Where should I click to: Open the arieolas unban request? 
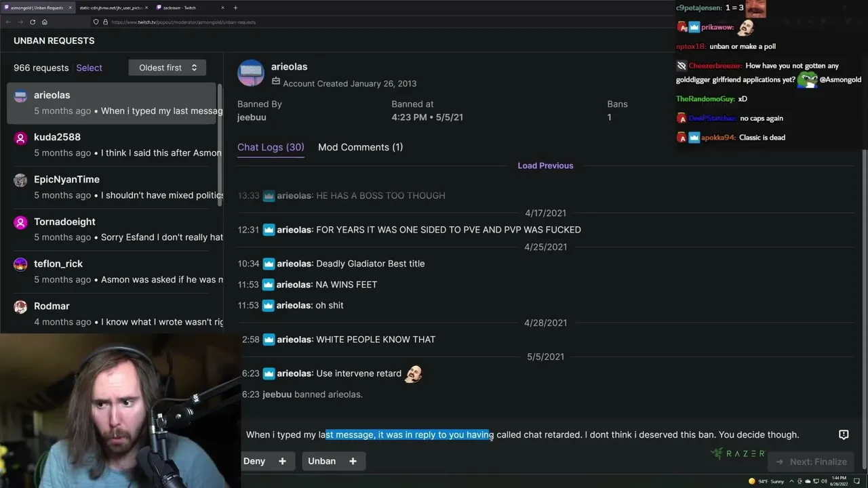112,103
